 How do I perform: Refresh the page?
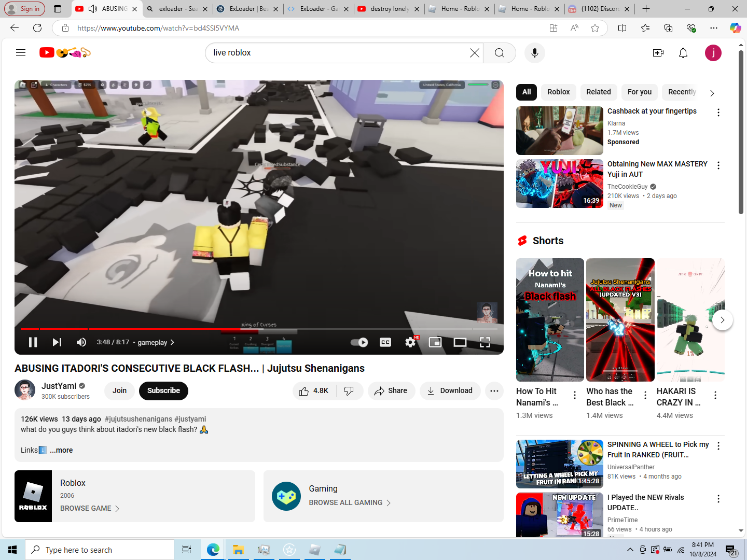pos(37,28)
